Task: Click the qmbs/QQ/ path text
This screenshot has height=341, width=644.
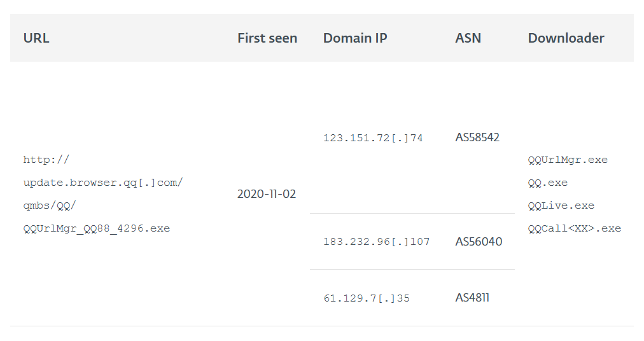Action: (50, 205)
